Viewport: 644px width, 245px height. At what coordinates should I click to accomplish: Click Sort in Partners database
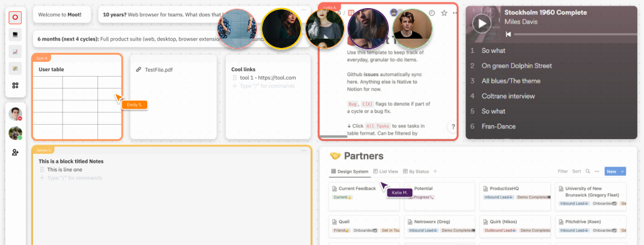577,171
